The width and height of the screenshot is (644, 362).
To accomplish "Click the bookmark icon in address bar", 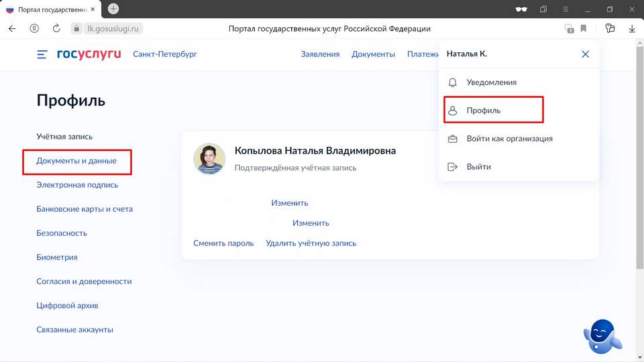I will coord(584,29).
